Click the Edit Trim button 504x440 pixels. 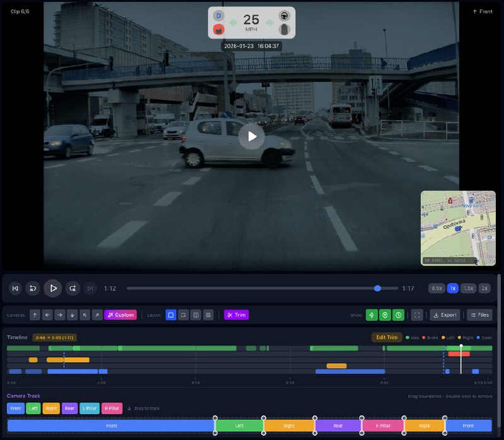coord(388,338)
